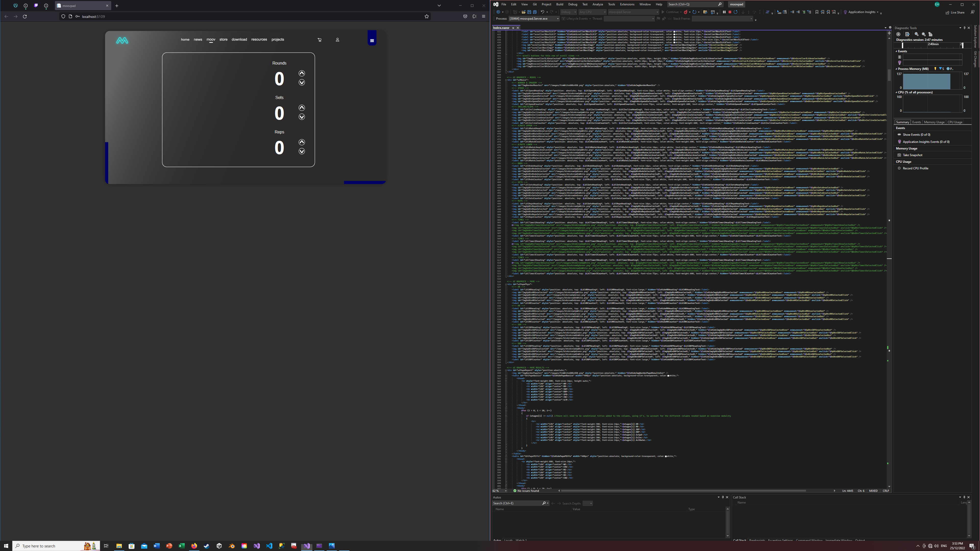Click the Continue debug button
Screen dimensions: 980x551
670,12
